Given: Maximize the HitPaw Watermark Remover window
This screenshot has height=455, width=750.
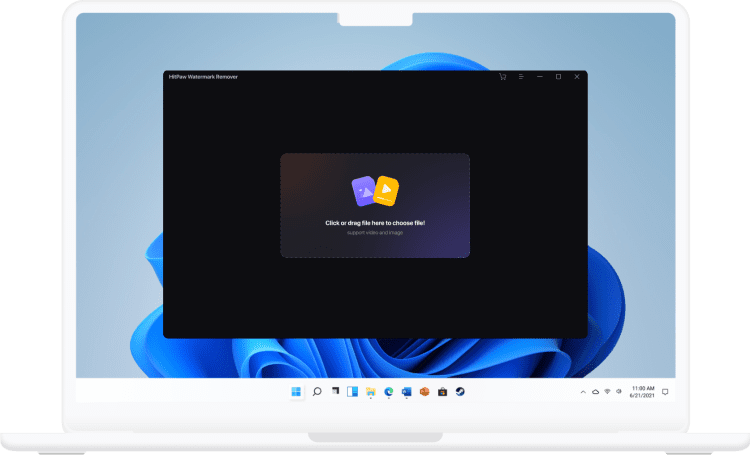Looking at the screenshot, I should point(558,77).
